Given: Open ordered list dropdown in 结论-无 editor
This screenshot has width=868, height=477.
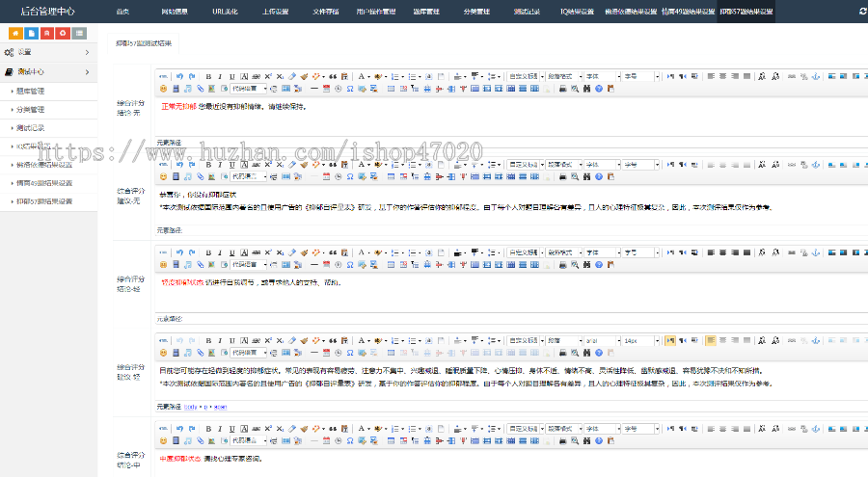Looking at the screenshot, I should point(402,77).
